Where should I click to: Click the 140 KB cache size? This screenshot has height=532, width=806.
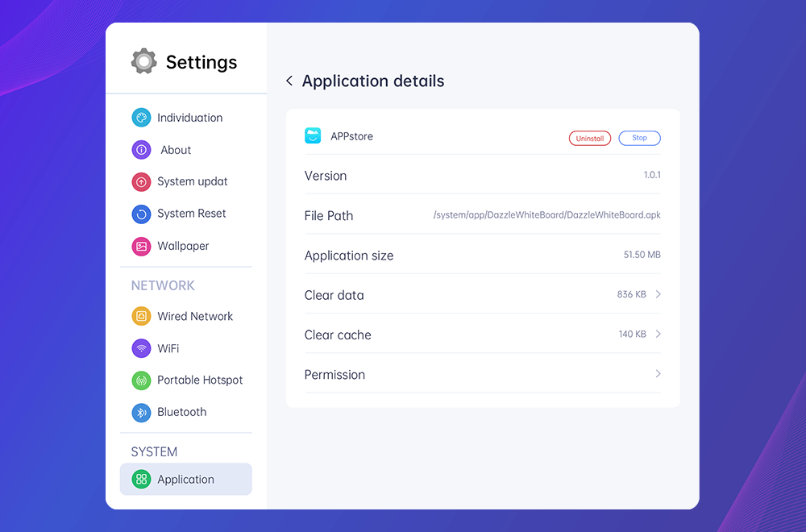(x=632, y=334)
